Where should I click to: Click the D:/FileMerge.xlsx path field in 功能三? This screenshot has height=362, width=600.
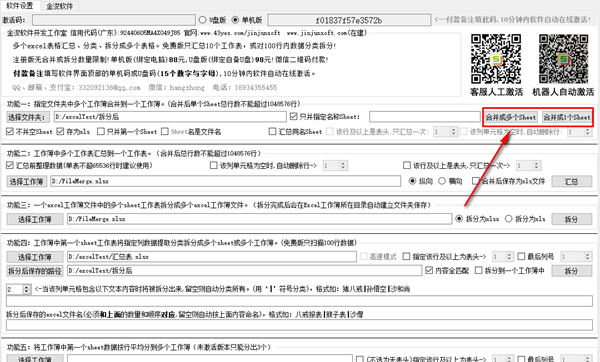coord(259,219)
